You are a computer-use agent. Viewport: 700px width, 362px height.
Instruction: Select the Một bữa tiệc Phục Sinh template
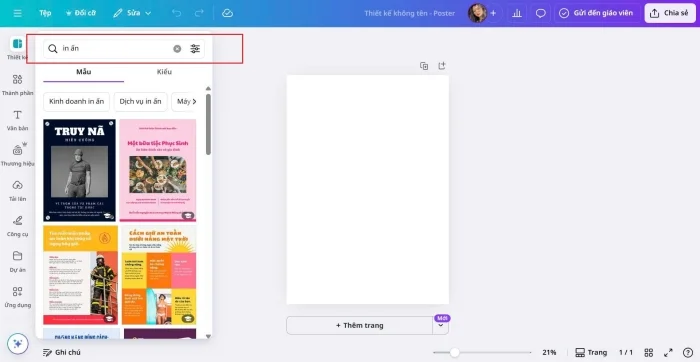[x=158, y=170]
